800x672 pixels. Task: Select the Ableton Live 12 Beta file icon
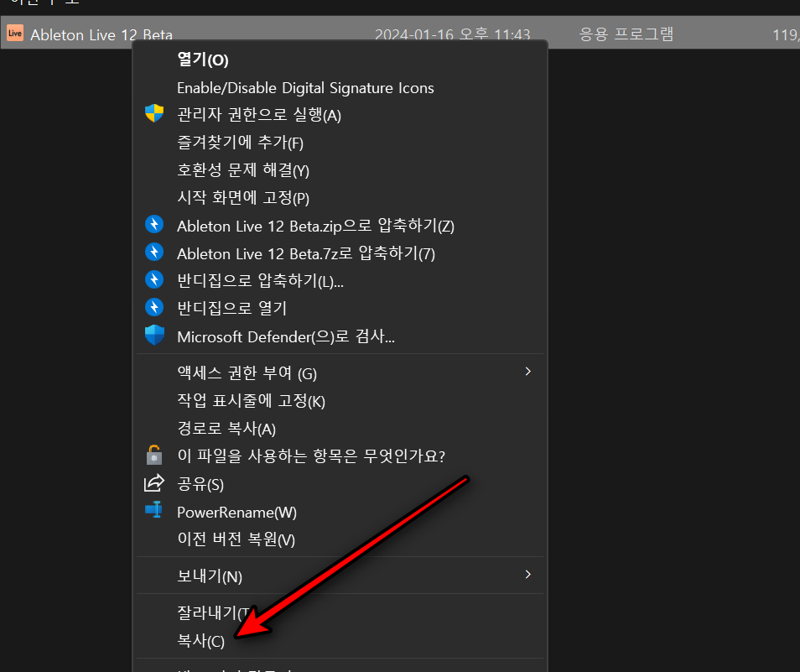[15, 34]
